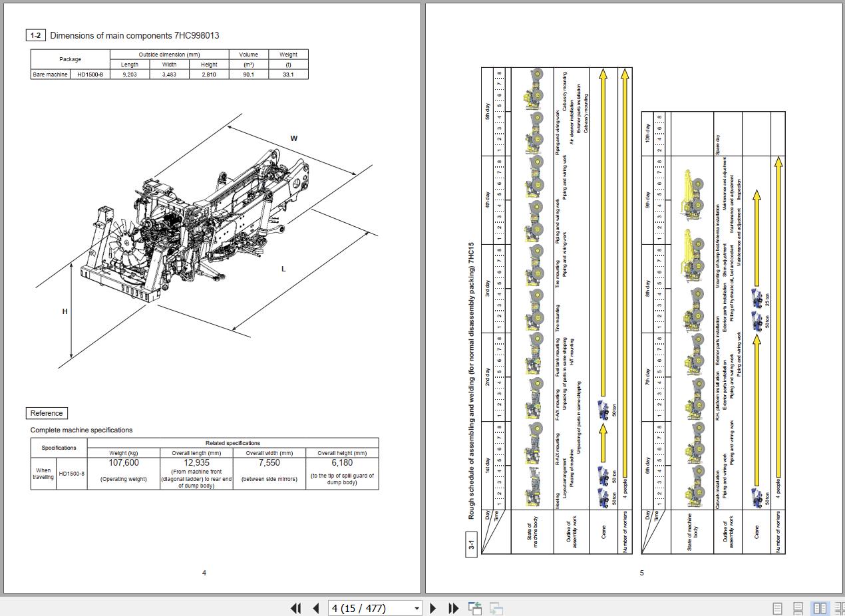The width and height of the screenshot is (845, 616).
Task: Click the rough schedule title on page 5
Action: pos(471,380)
